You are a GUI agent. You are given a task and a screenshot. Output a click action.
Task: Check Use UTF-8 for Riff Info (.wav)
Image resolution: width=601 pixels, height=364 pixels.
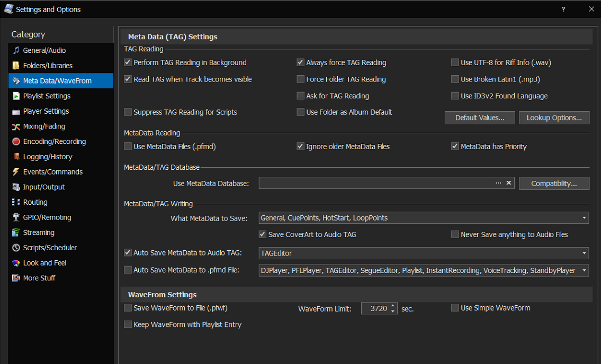(x=455, y=62)
